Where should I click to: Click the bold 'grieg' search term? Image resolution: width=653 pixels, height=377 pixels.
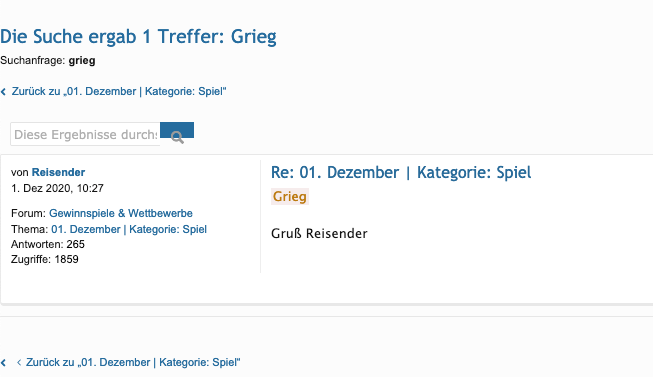click(82, 61)
